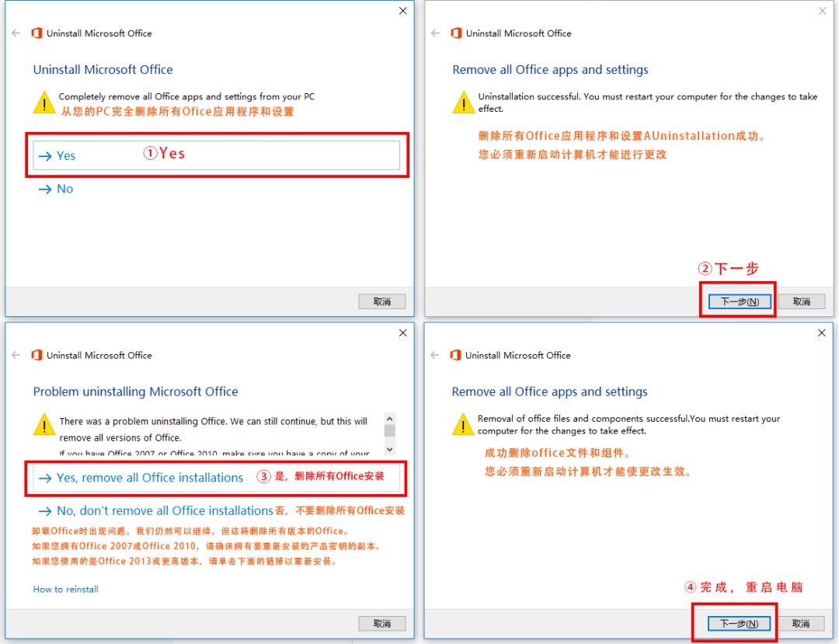Click Office logo in the Uninstallation successful dialog
Screen dimensions: 839x644
coord(457,33)
